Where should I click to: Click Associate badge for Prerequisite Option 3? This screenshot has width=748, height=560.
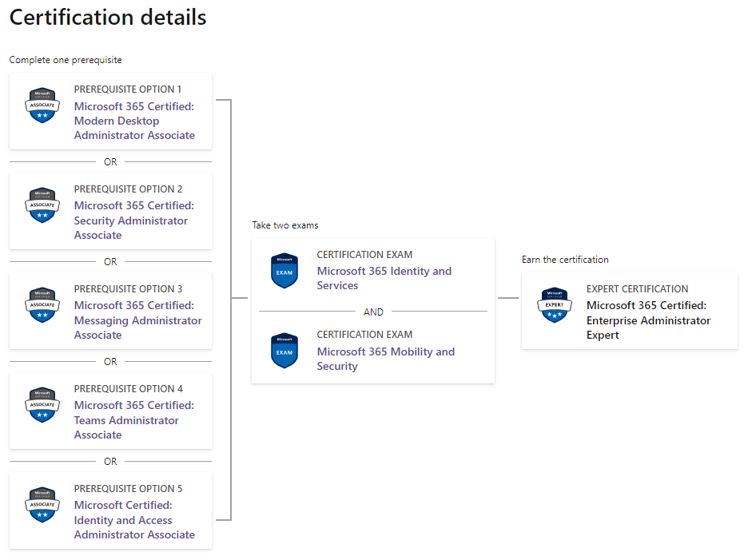pos(42,305)
